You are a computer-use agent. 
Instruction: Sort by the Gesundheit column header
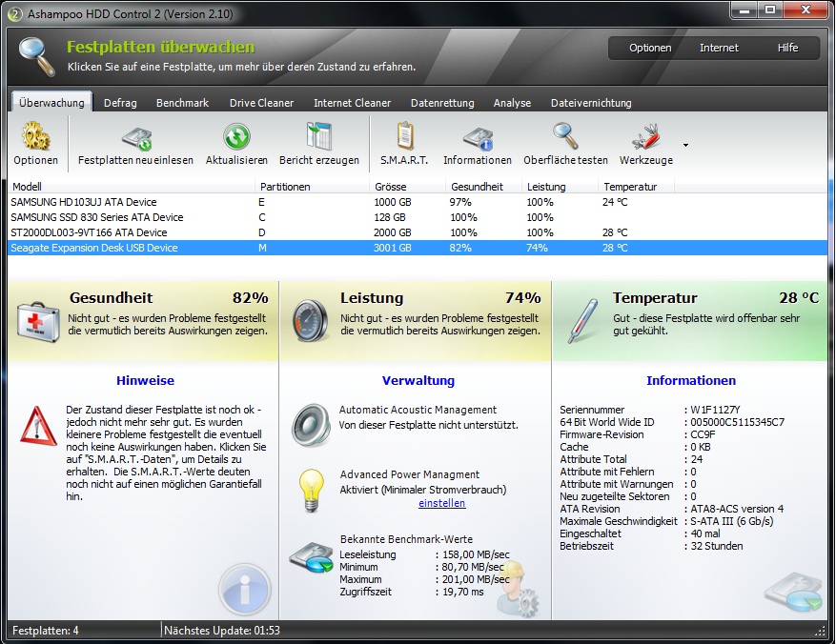(x=483, y=187)
